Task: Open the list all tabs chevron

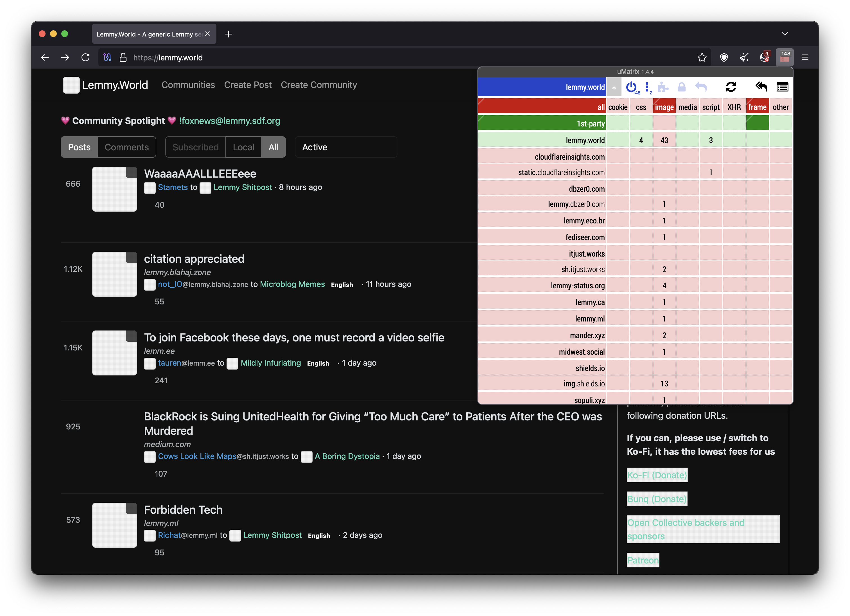Action: tap(785, 34)
